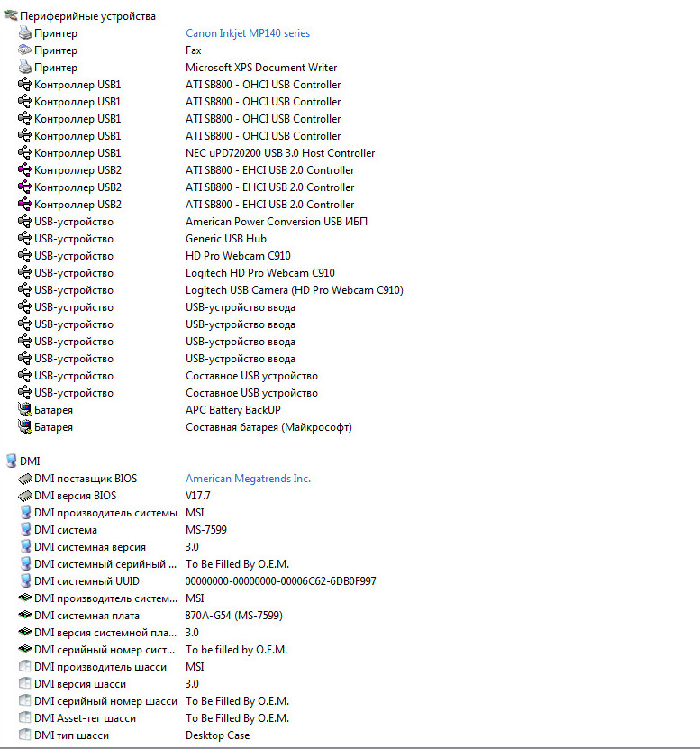
Task: Click the Logitech USB Camera (HD Pro Webcam C910) text
Action: click(294, 290)
